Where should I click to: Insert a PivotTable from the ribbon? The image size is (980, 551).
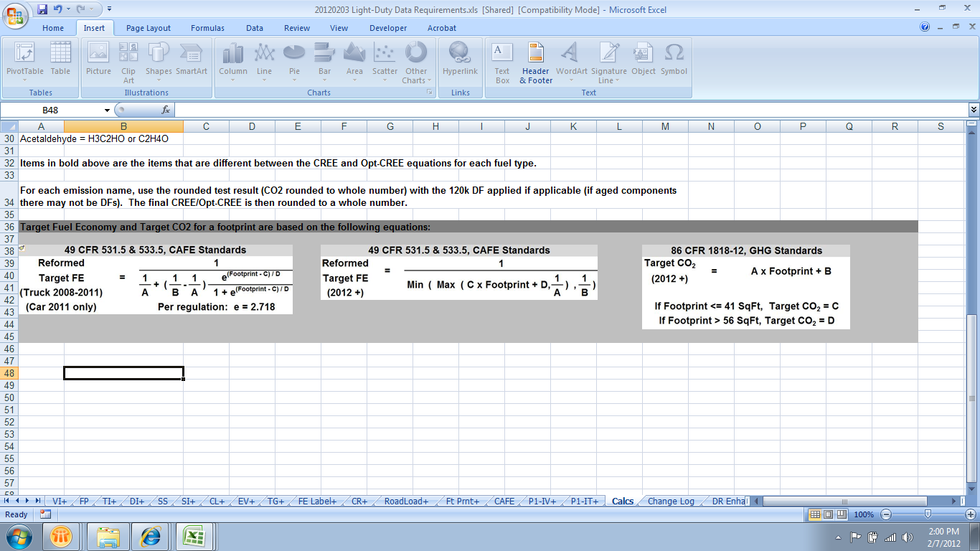25,60
